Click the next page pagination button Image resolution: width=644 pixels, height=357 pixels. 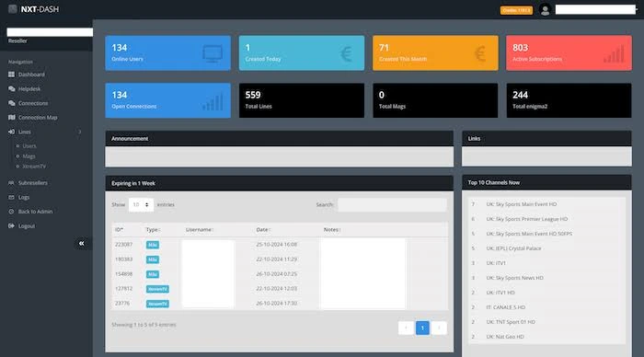439,328
